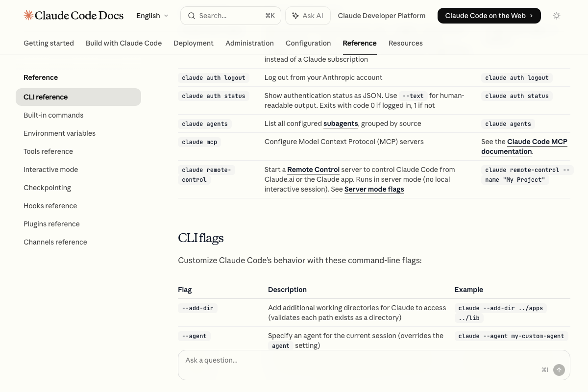Image resolution: width=588 pixels, height=392 pixels.
Task: Click the arrow on Claude Code on the Web
Action: tap(531, 16)
